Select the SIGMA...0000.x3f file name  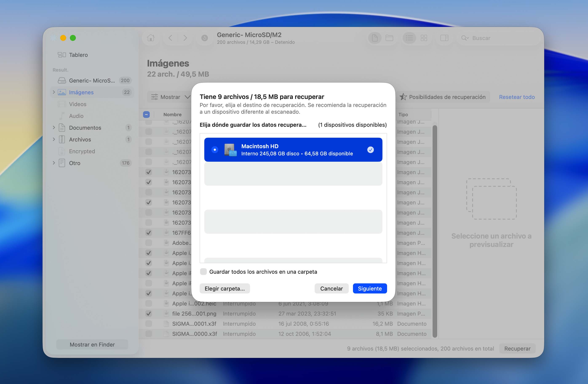click(x=194, y=334)
